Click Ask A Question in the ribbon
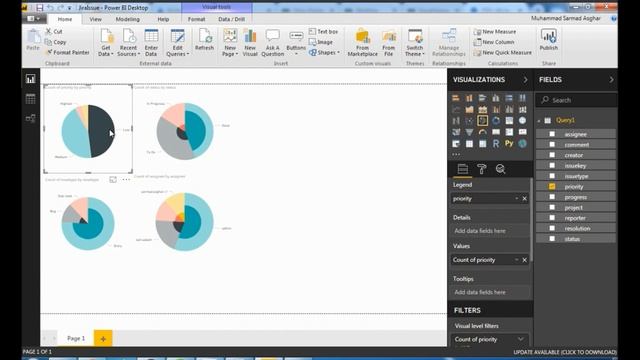The width and height of the screenshot is (640, 360). 272,42
